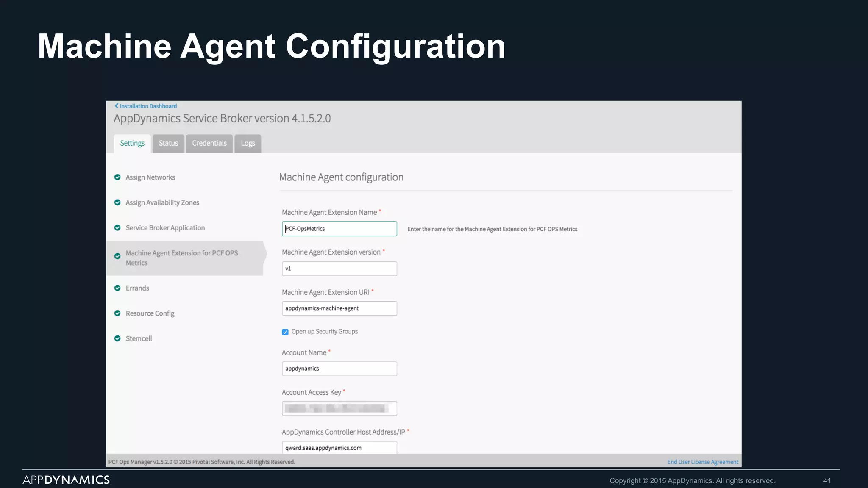Image resolution: width=868 pixels, height=488 pixels.
Task: Click the Machine Agent Extension version field
Action: [x=339, y=269]
